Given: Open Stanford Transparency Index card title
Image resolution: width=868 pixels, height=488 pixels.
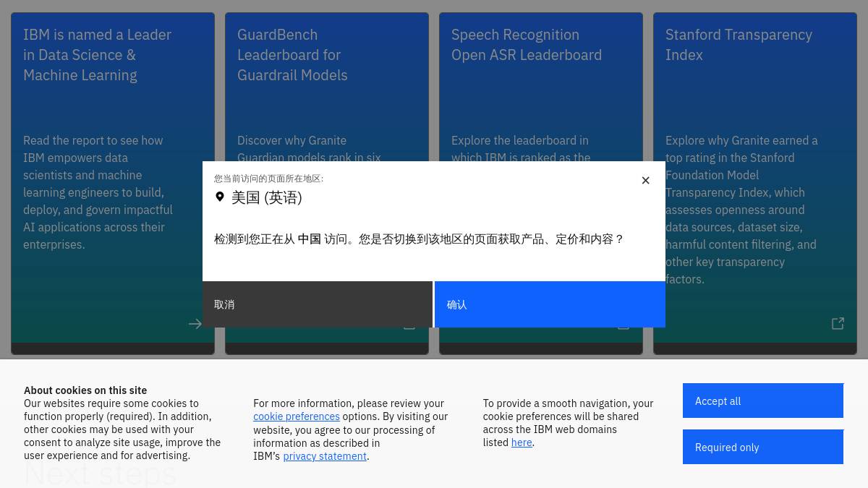Looking at the screenshot, I should coord(739,45).
